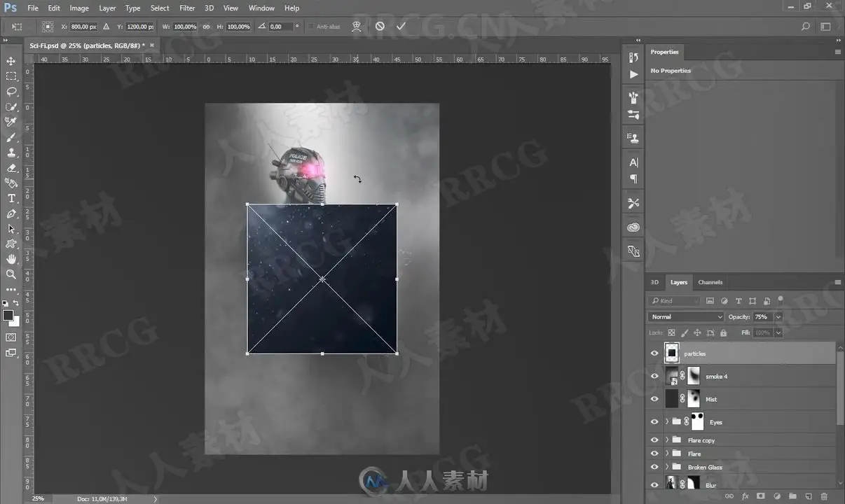This screenshot has height=504, width=845.
Task: Open the Filter menu
Action: [x=187, y=8]
